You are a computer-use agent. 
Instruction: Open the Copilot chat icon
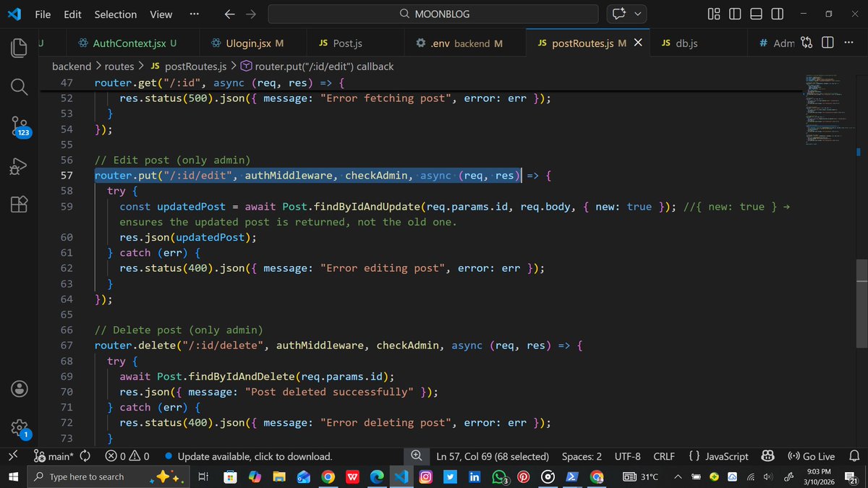[x=618, y=14]
